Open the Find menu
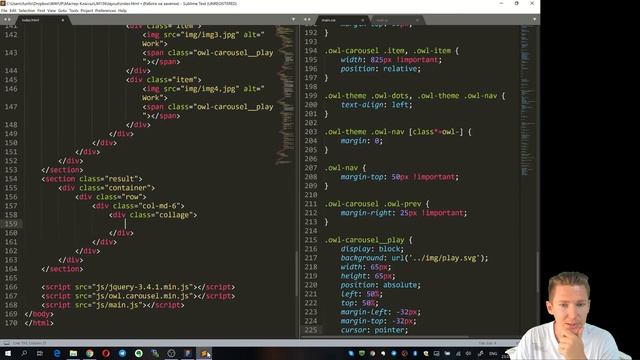Viewport: 640px width, 360px height. point(41,11)
